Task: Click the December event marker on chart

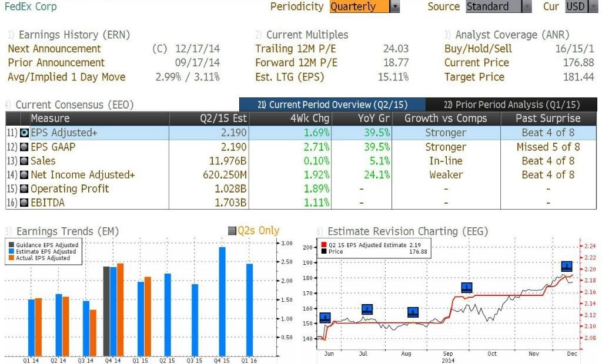Action: point(567,266)
